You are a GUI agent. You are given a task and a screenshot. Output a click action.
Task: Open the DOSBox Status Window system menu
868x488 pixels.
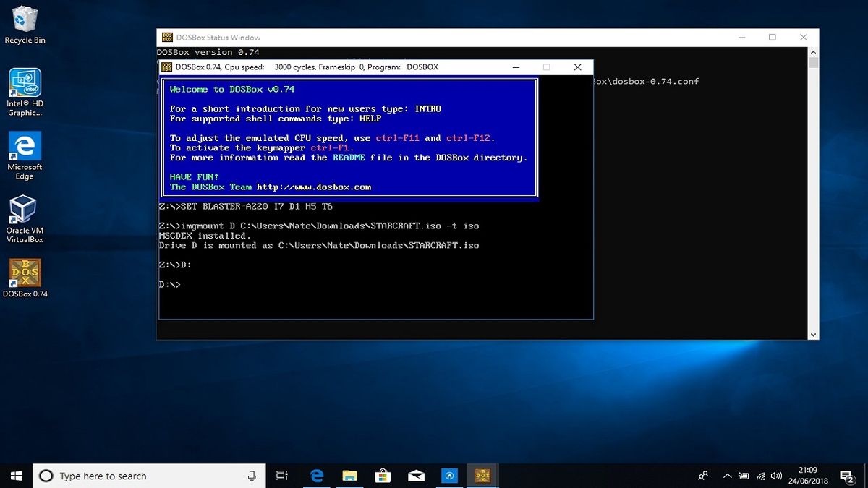tap(168, 37)
